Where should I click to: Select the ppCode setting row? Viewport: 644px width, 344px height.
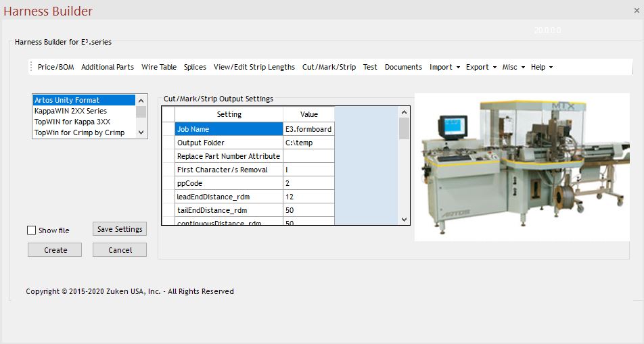(x=229, y=183)
